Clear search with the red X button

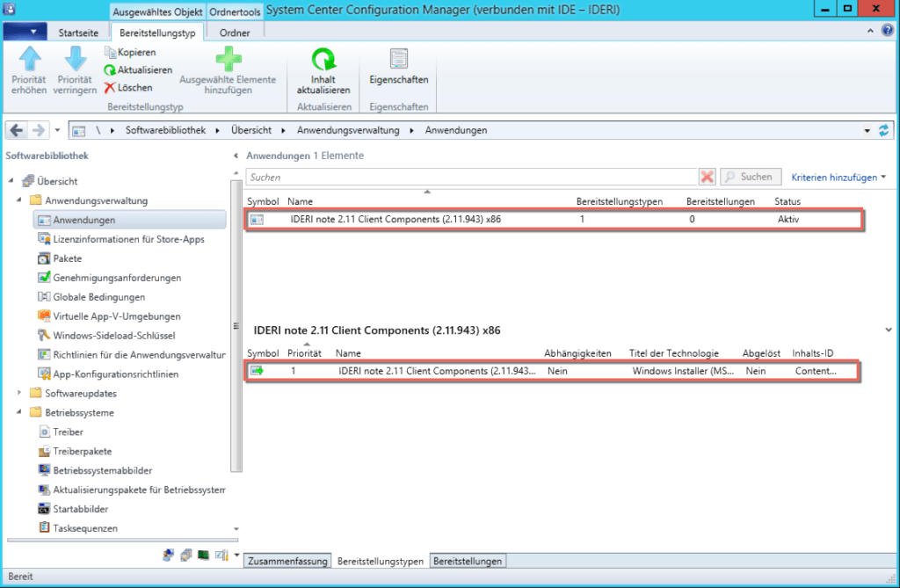[x=708, y=177]
